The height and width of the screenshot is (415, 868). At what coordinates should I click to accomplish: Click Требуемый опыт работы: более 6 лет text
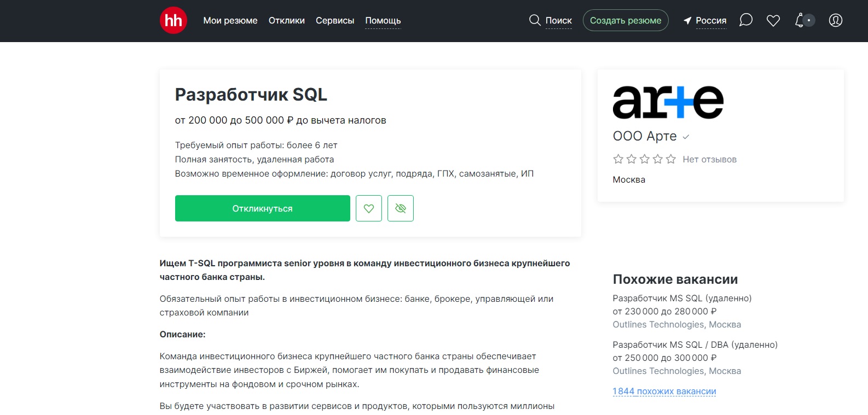click(256, 145)
